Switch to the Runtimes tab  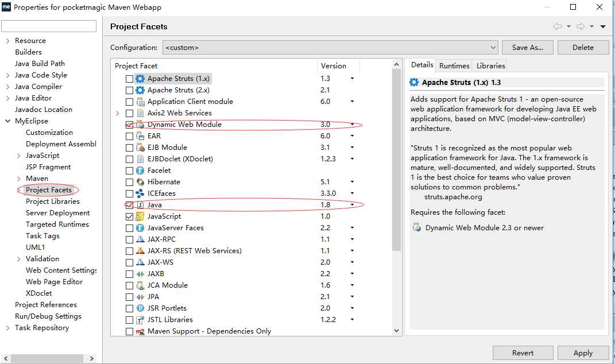click(454, 65)
